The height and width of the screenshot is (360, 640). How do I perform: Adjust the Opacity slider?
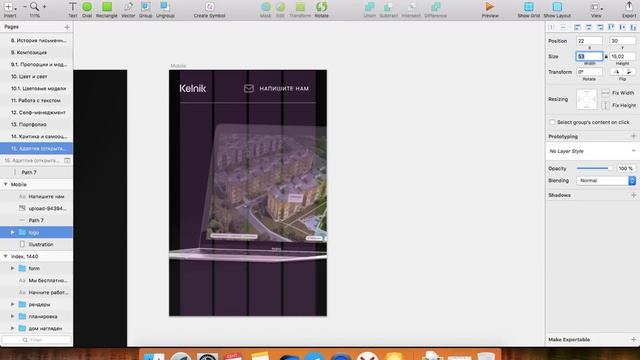point(595,168)
